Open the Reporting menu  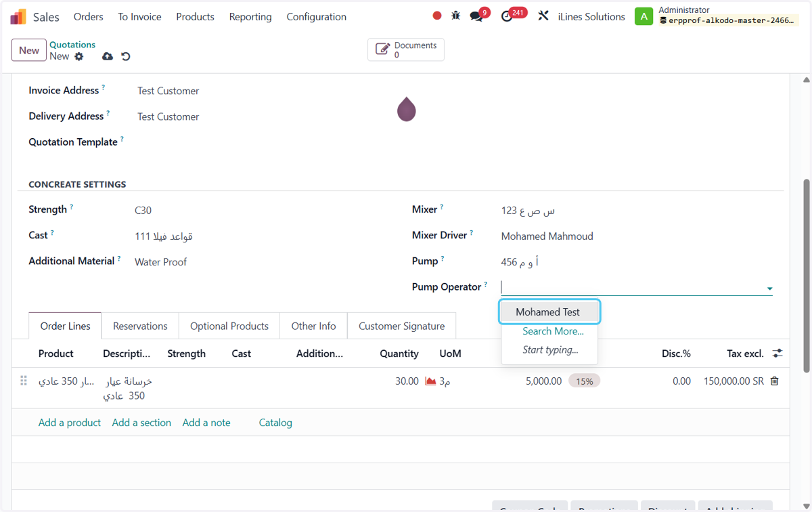pyautogui.click(x=250, y=17)
